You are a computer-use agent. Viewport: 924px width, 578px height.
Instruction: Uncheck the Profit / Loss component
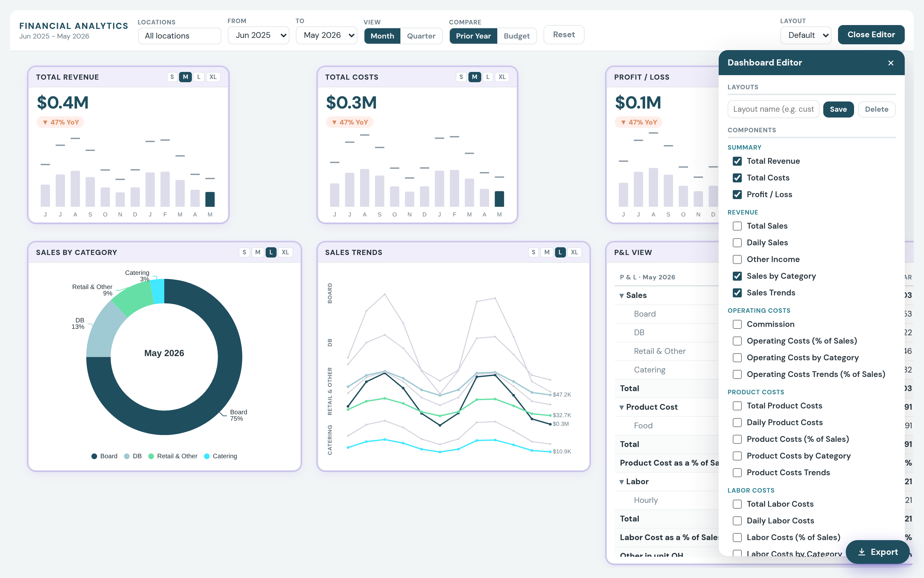point(737,195)
